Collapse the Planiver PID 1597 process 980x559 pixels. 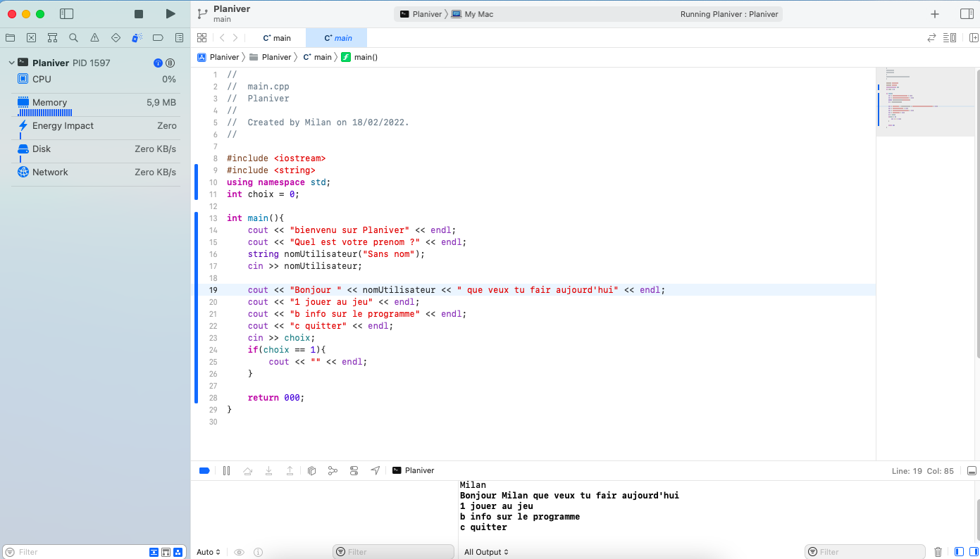(11, 63)
